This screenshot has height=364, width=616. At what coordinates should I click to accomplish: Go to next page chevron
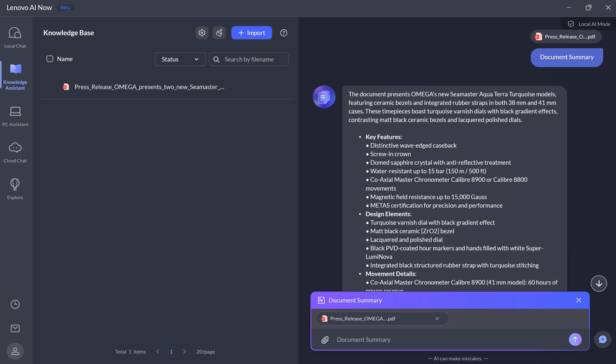185,352
